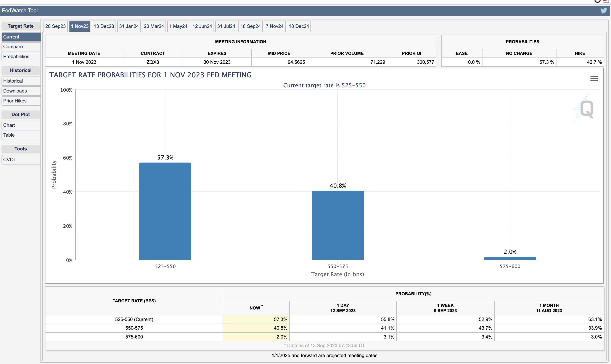Click the 1 Nov23 active tab
Screen dimensions: 611x364
tap(80, 26)
